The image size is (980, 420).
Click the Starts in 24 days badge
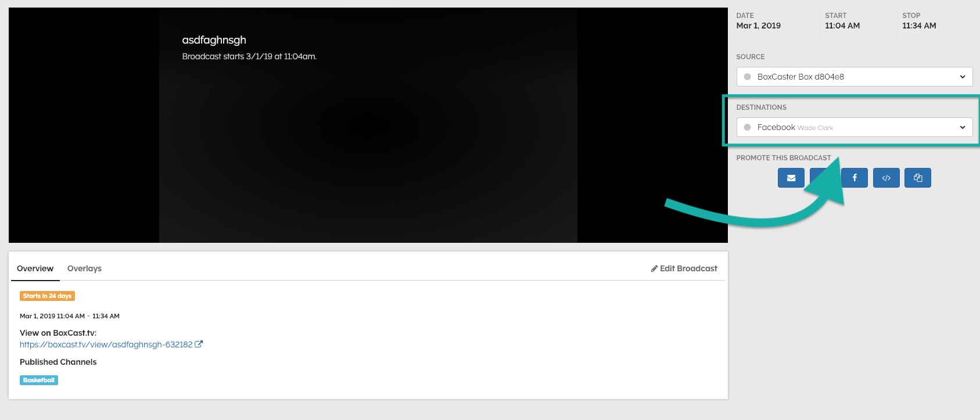[x=47, y=296]
